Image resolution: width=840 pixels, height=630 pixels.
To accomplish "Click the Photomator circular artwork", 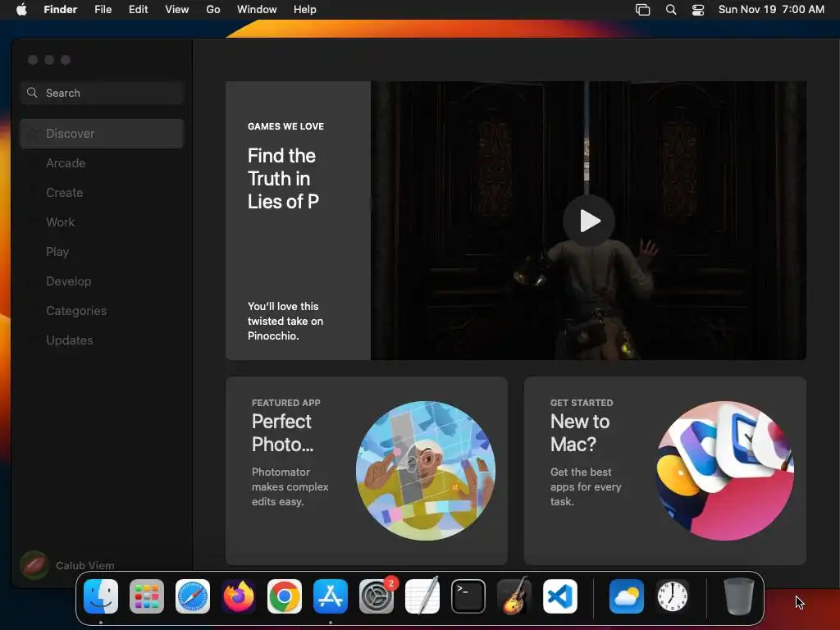I will (x=426, y=470).
